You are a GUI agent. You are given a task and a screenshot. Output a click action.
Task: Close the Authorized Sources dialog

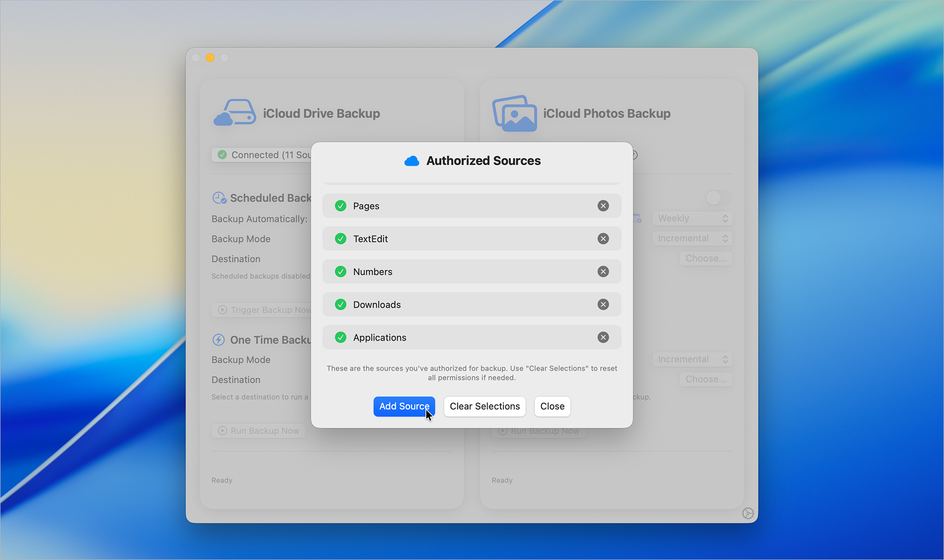[552, 406]
